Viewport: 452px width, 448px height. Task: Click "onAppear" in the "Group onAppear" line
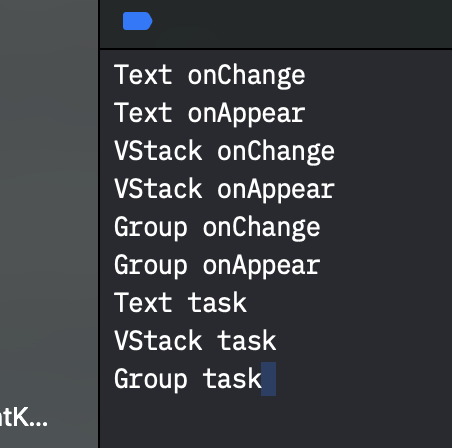pyautogui.click(x=261, y=266)
